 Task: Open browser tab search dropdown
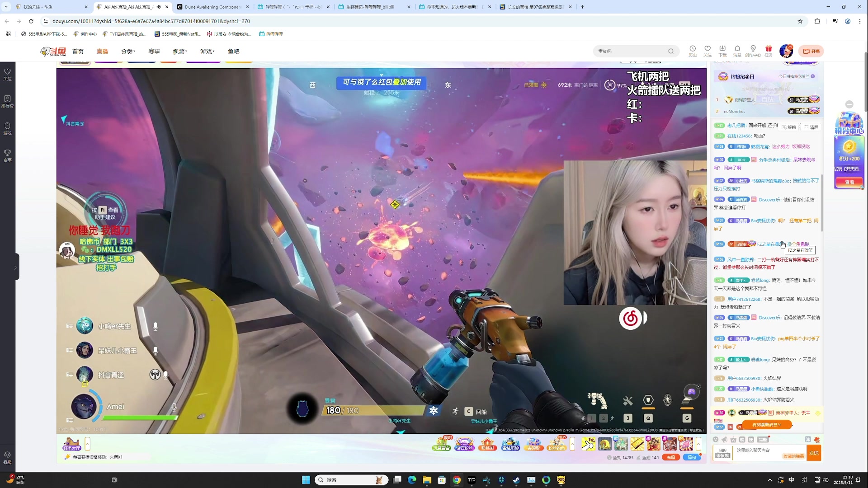(x=6, y=7)
